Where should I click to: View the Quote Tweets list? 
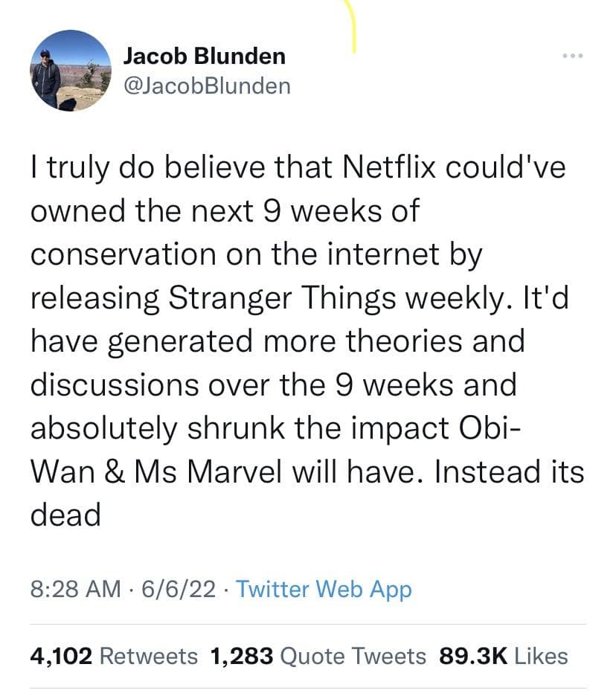pyautogui.click(x=355, y=656)
